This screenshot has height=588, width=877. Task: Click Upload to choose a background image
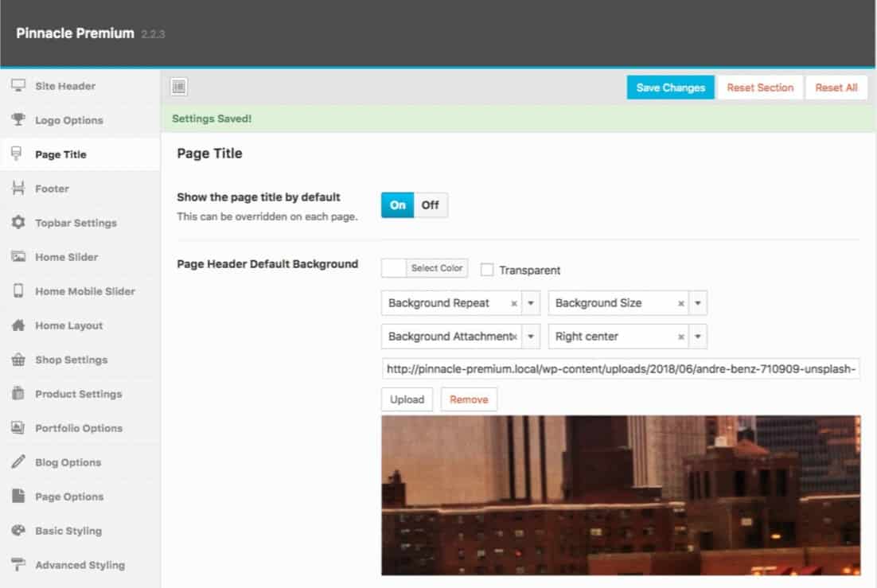pos(407,399)
